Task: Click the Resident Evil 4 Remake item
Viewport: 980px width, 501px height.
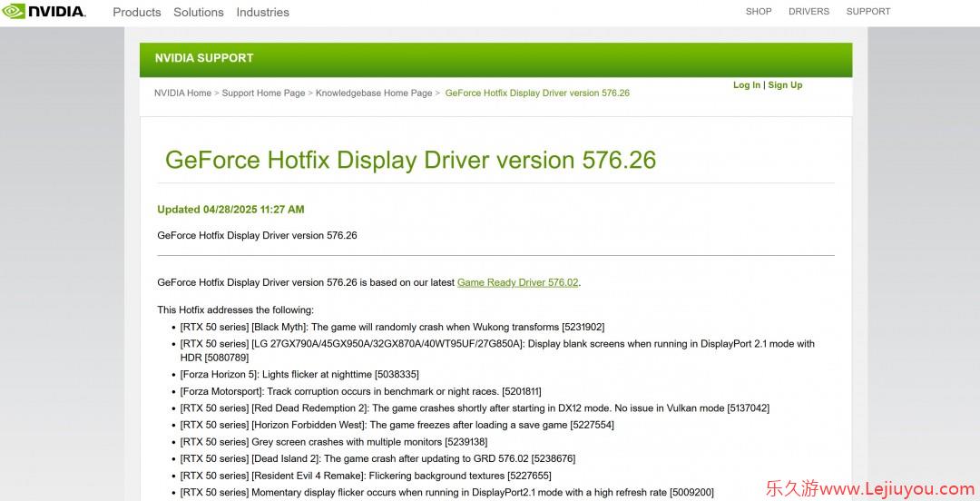Action: (366, 476)
